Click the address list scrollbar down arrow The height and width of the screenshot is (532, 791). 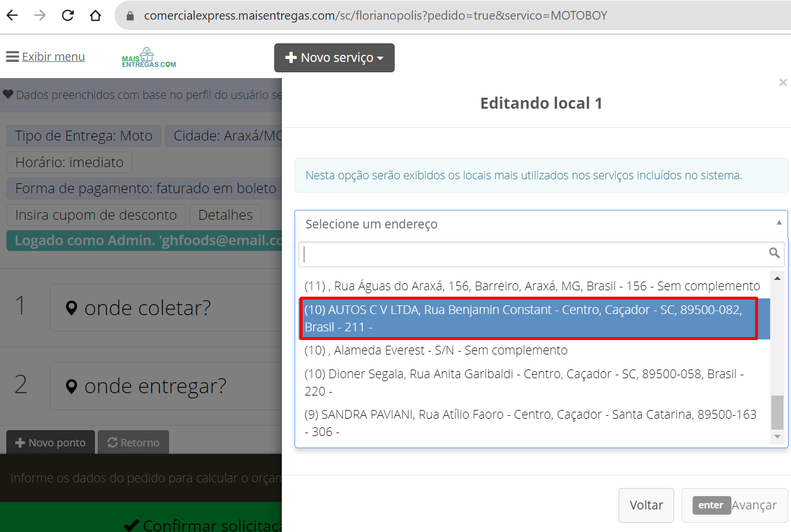(x=777, y=437)
